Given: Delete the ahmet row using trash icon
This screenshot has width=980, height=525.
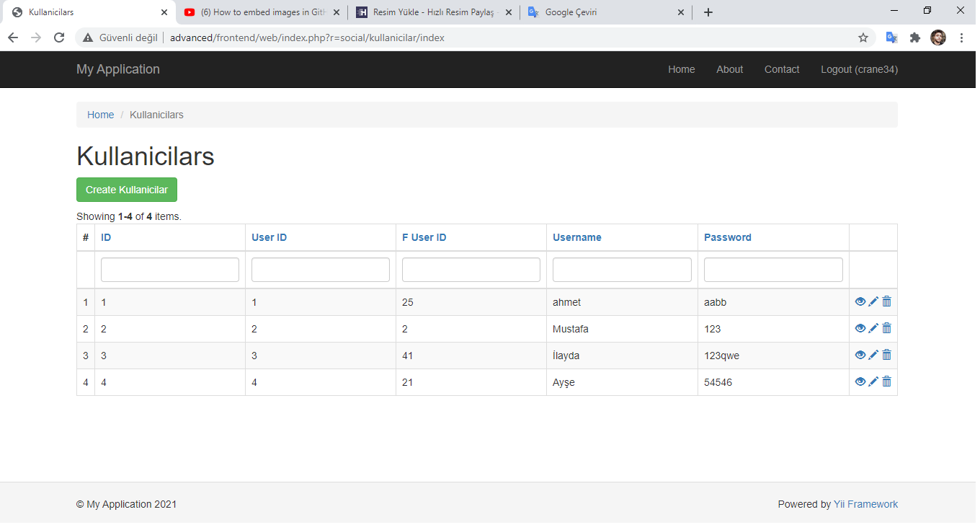Looking at the screenshot, I should point(886,301).
